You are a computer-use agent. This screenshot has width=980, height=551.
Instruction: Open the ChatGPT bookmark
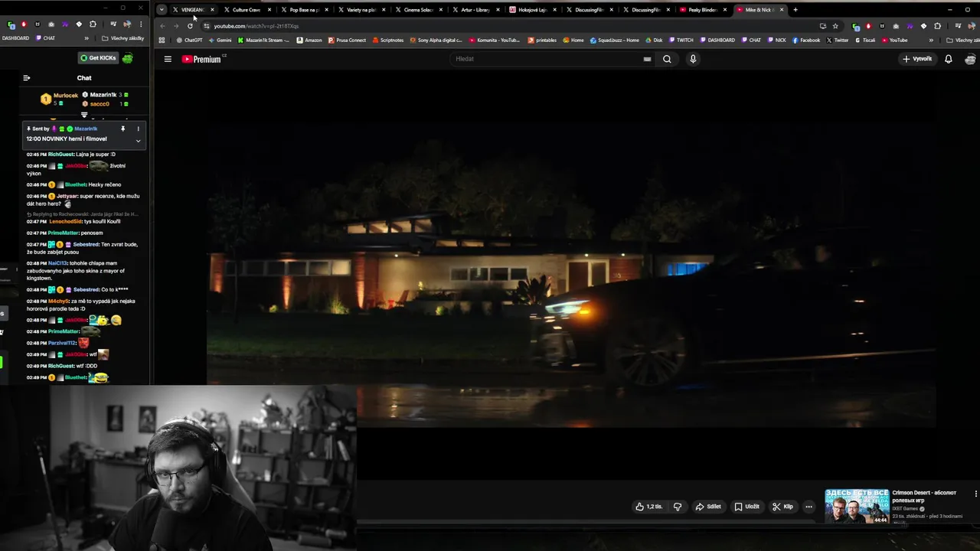point(190,40)
